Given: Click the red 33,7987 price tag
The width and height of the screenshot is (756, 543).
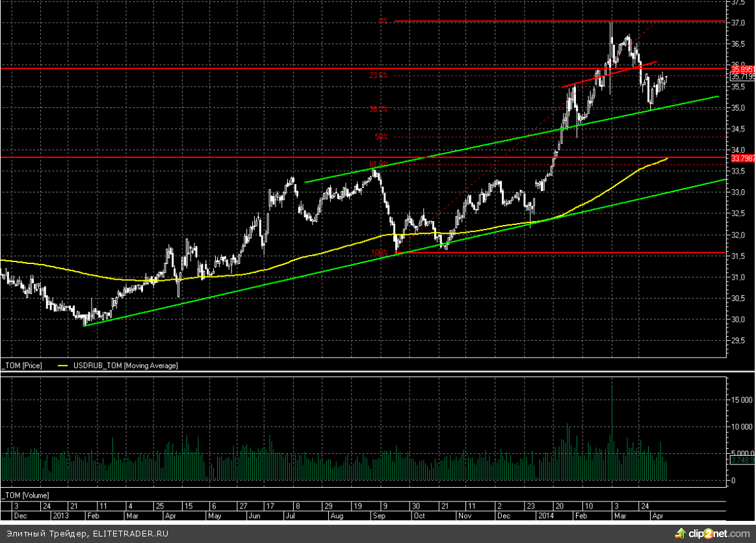Looking at the screenshot, I should pos(743,158).
